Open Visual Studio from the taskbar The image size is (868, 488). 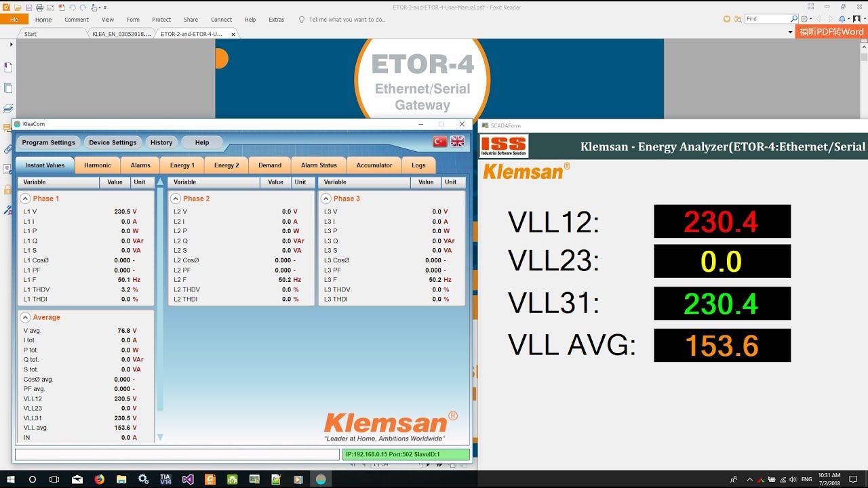coord(188,479)
